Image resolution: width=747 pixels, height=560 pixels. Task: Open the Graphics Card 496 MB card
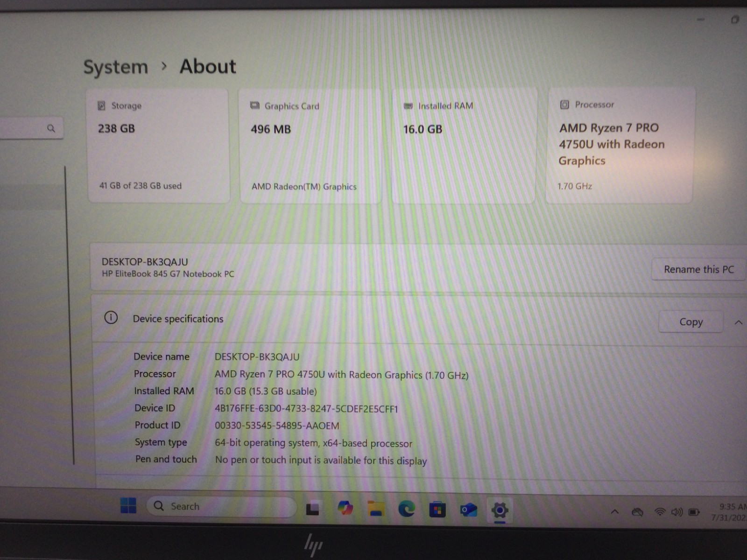[x=310, y=146]
